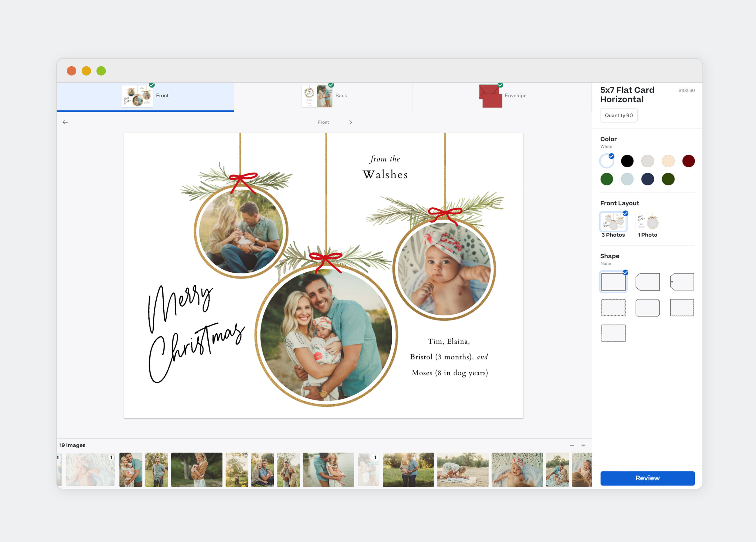Select the tag shape with hole
The image size is (756, 542).
tap(682, 282)
